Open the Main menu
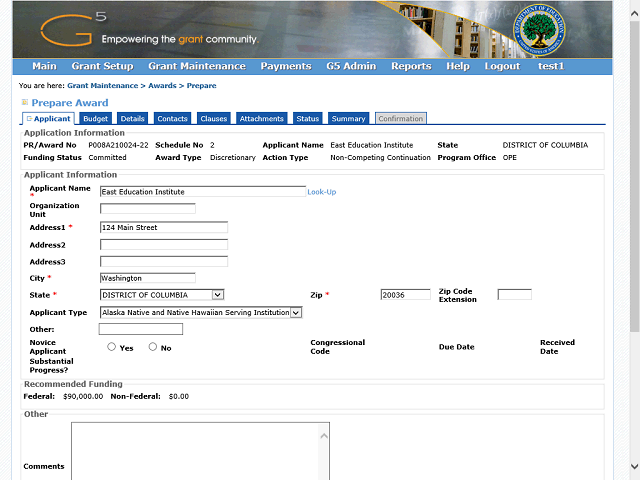 [44, 66]
